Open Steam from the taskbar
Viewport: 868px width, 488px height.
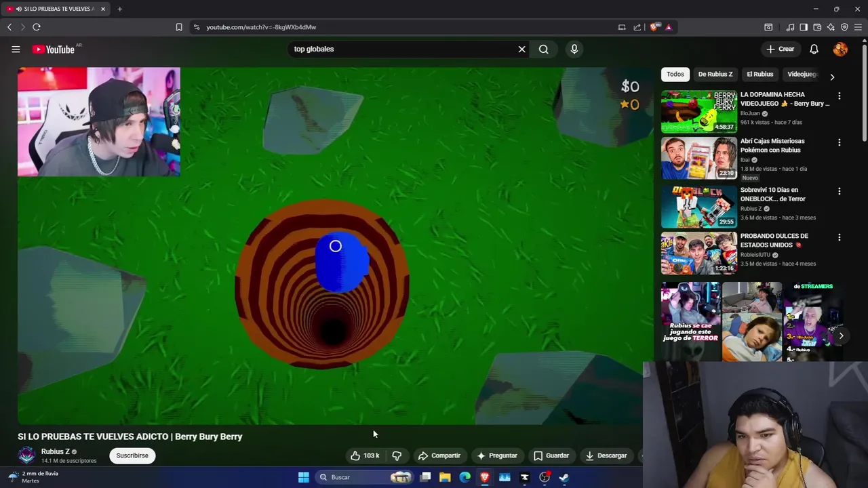[564, 477]
